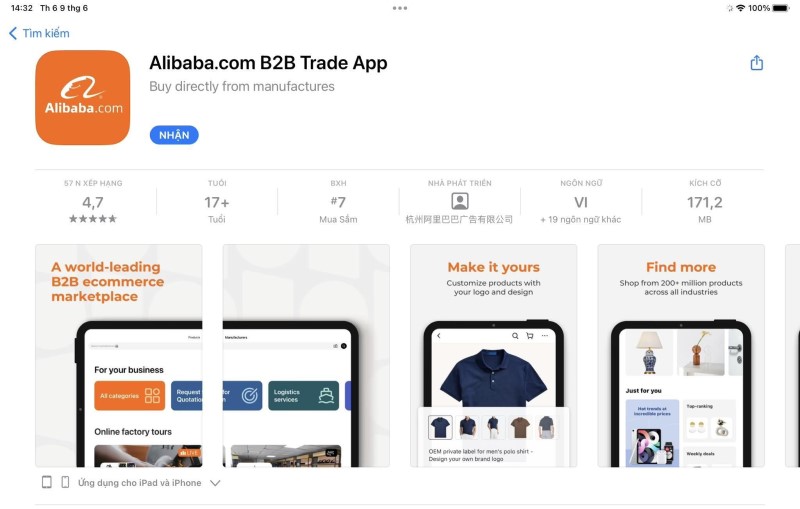Screen dimensions: 800x509
Task: Tap the three-dot multitasking indicator
Action: pos(400,8)
